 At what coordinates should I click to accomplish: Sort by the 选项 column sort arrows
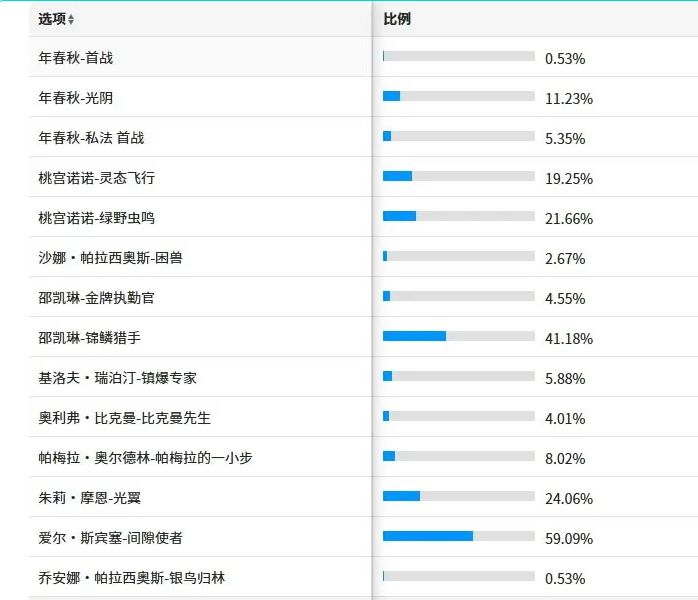(71, 19)
